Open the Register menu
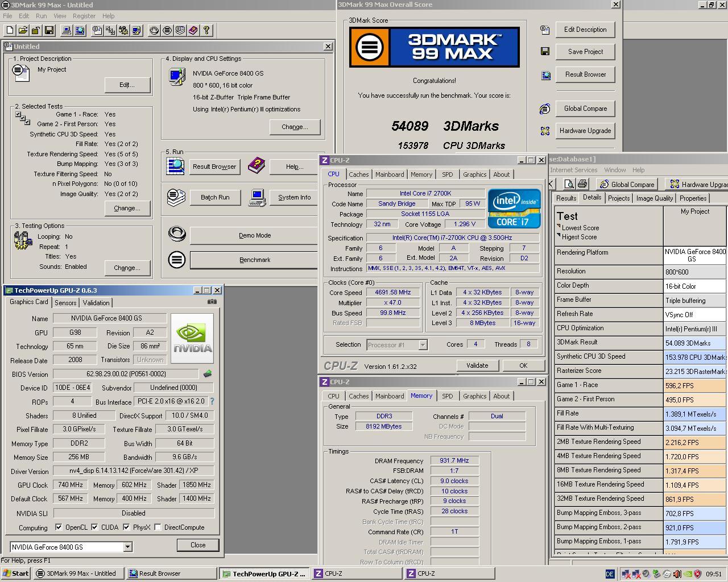728x582 pixels. click(84, 16)
